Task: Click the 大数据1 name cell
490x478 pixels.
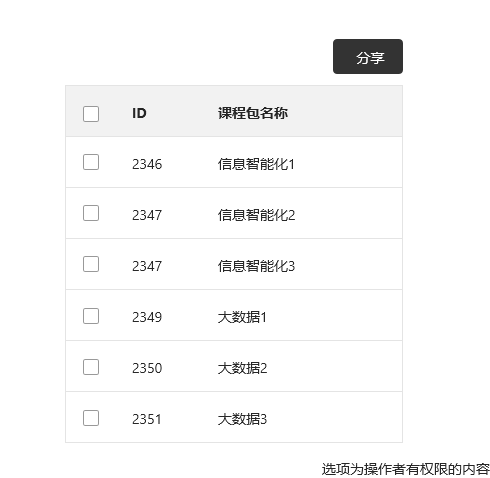Action: (x=242, y=317)
